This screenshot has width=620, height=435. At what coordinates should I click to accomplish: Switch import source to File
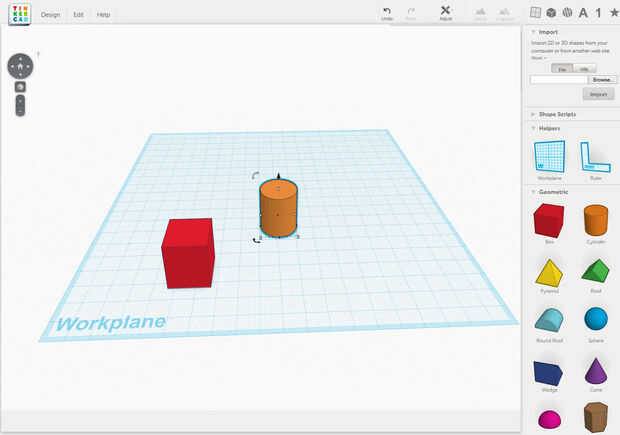pyautogui.click(x=562, y=69)
